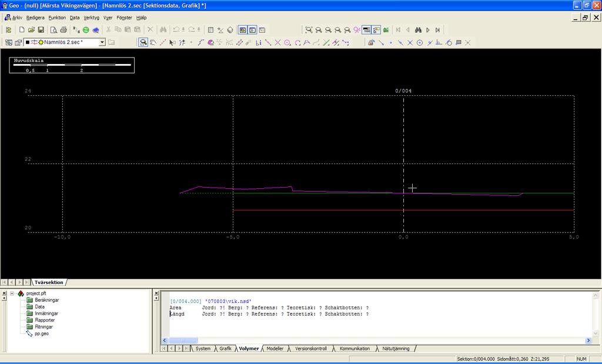Click the circle snap tool icon
The width and height of the screenshot is (602, 364).
click(420, 42)
